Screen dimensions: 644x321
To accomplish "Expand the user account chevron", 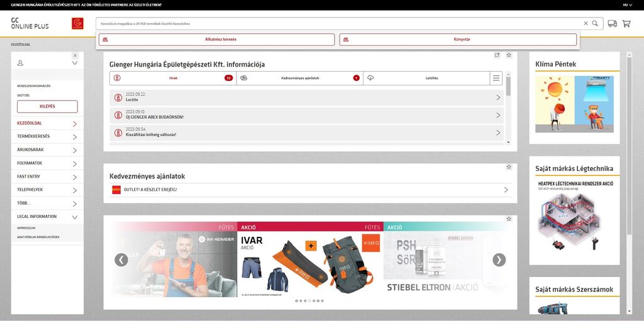I will [x=75, y=63].
